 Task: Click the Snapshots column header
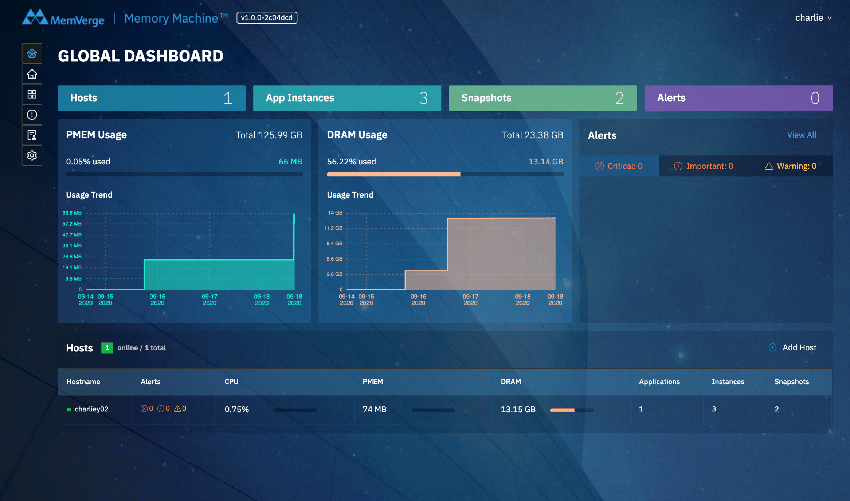click(x=791, y=382)
